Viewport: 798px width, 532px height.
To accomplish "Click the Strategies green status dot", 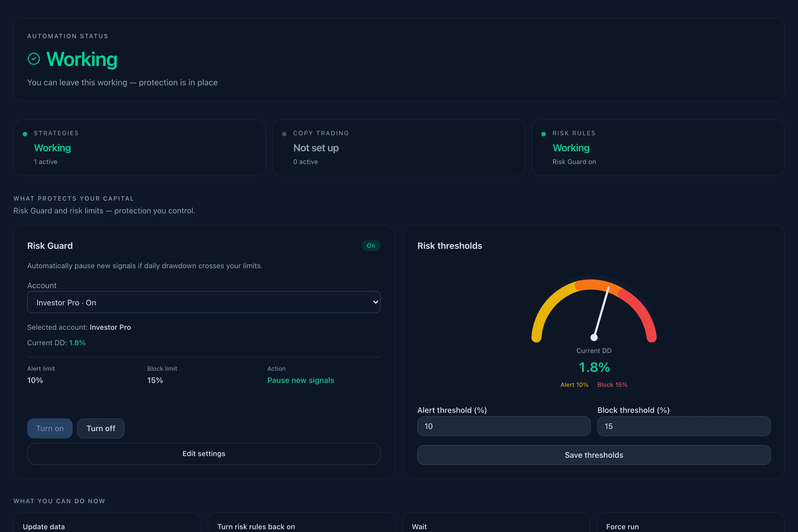I will 25,134.
